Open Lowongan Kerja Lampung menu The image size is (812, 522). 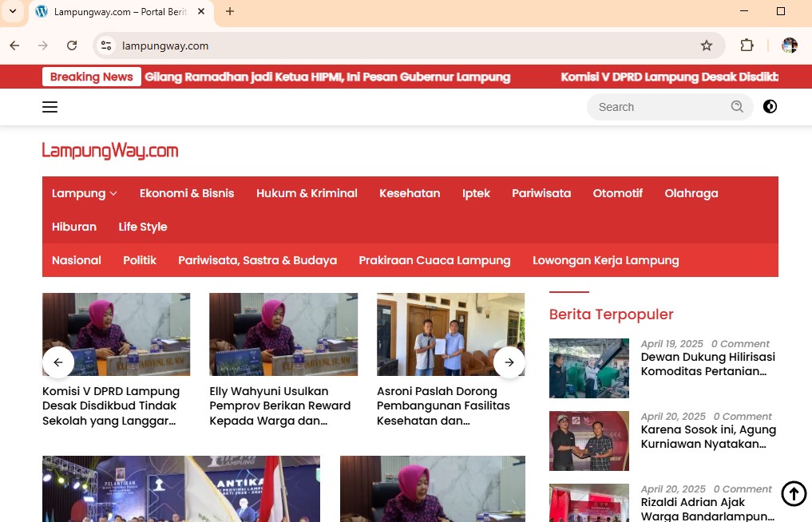(605, 260)
